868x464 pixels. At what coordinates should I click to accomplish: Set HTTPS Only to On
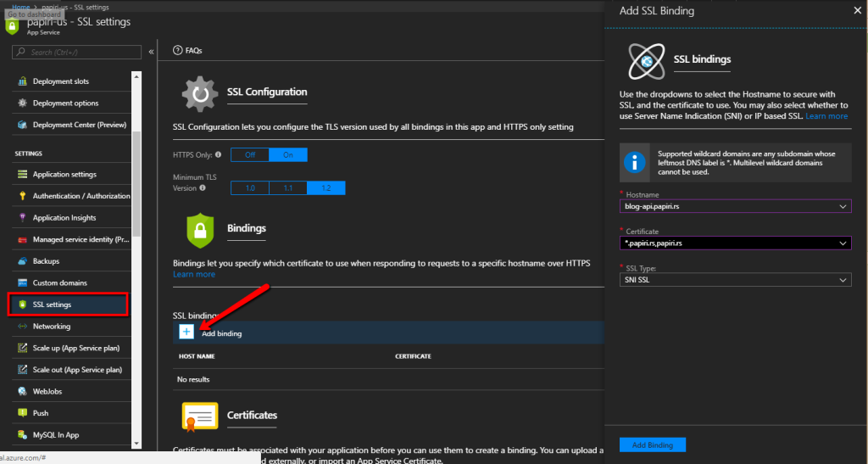(x=288, y=155)
